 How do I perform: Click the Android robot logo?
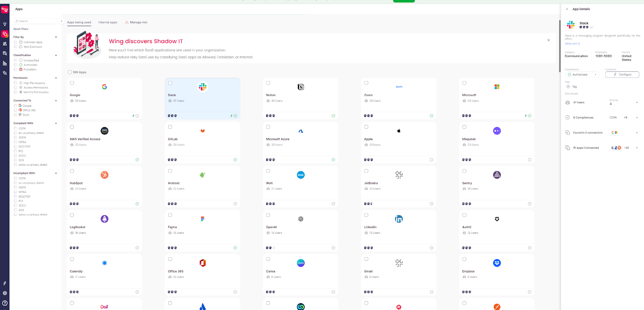(202, 175)
